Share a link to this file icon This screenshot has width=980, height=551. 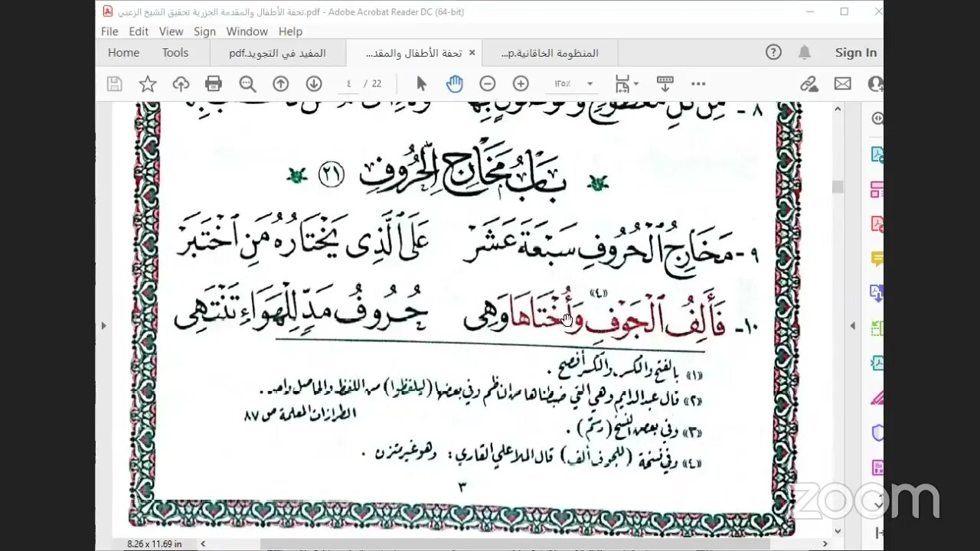click(809, 84)
